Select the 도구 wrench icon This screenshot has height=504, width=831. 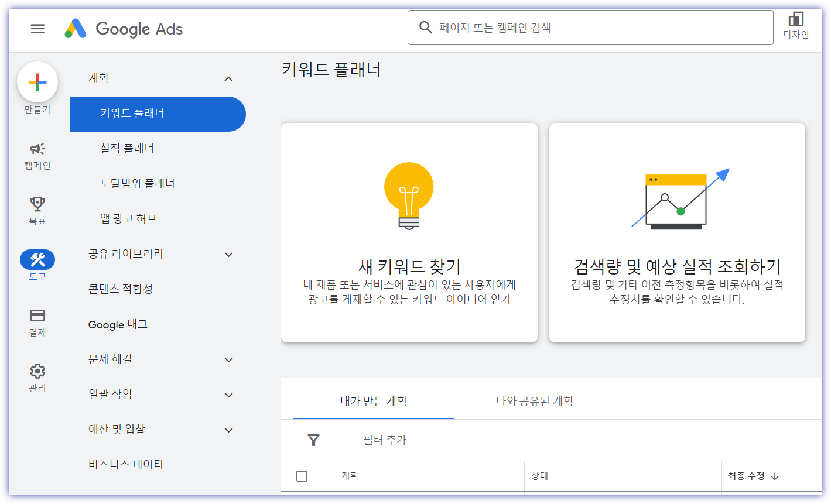coord(37,259)
